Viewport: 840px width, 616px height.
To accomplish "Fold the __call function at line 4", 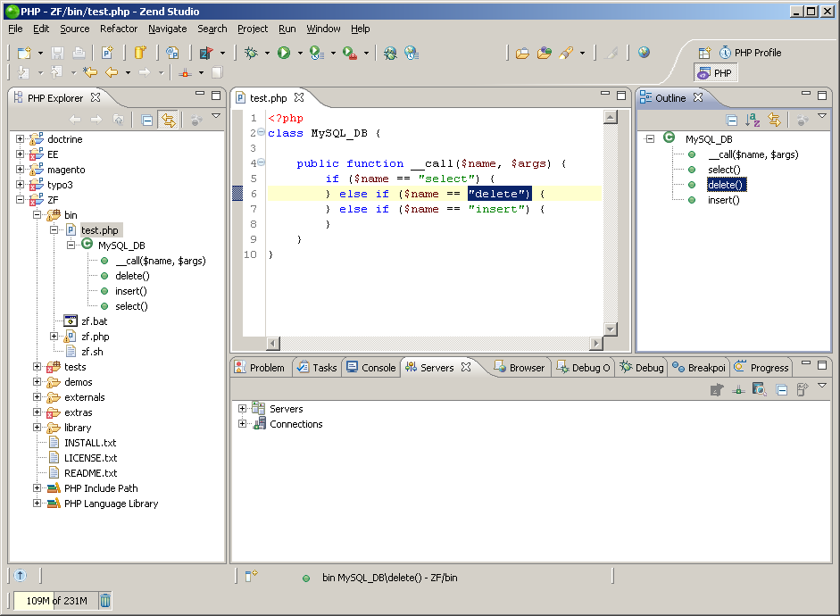I will [x=261, y=162].
